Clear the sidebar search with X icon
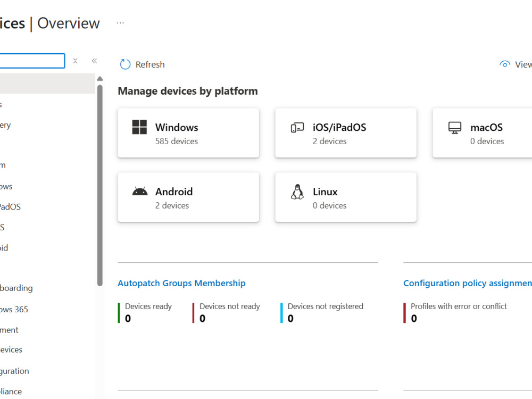Viewport: 532px width, 399px height. (76, 61)
